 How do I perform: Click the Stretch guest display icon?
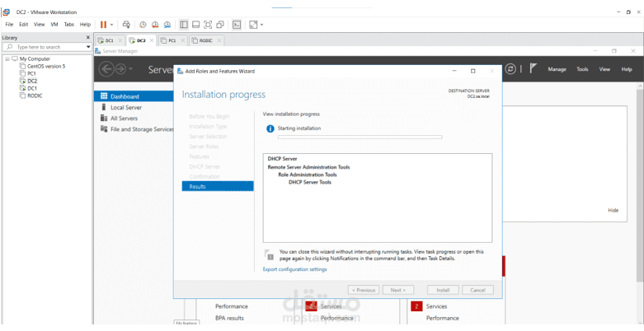tap(253, 25)
